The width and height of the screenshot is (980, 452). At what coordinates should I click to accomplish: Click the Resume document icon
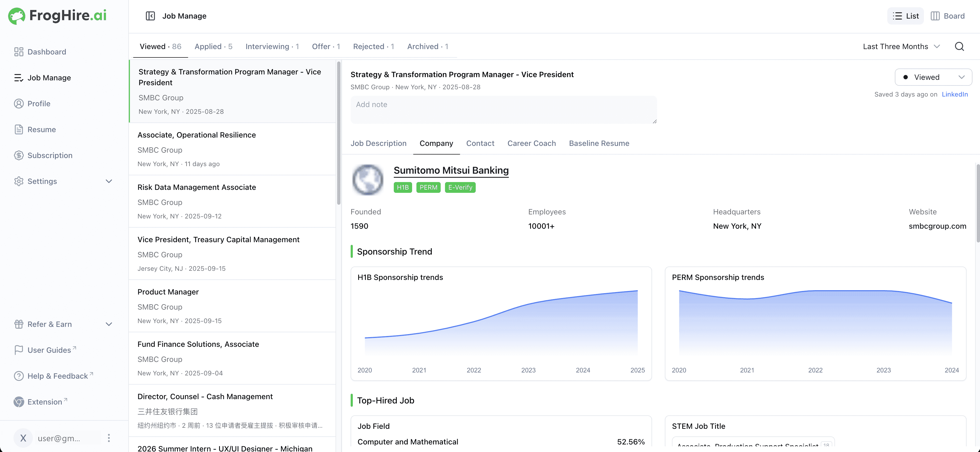pos(19,129)
